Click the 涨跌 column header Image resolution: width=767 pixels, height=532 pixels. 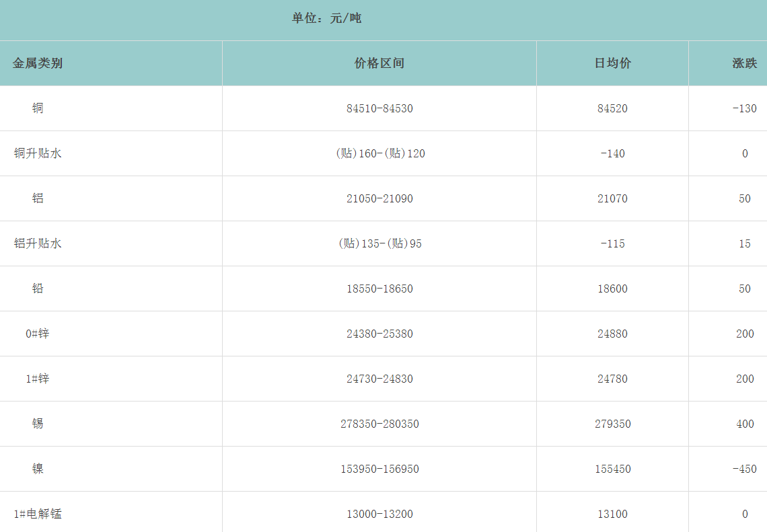tap(744, 63)
